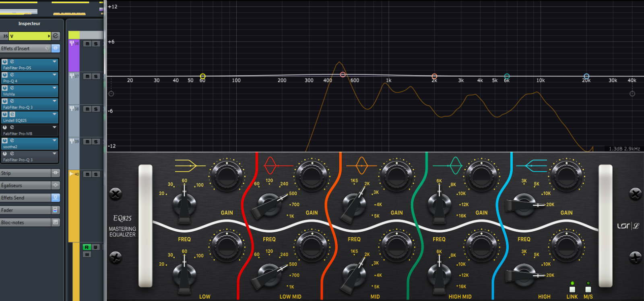Open the Effets d'Insert section

click(x=25, y=48)
